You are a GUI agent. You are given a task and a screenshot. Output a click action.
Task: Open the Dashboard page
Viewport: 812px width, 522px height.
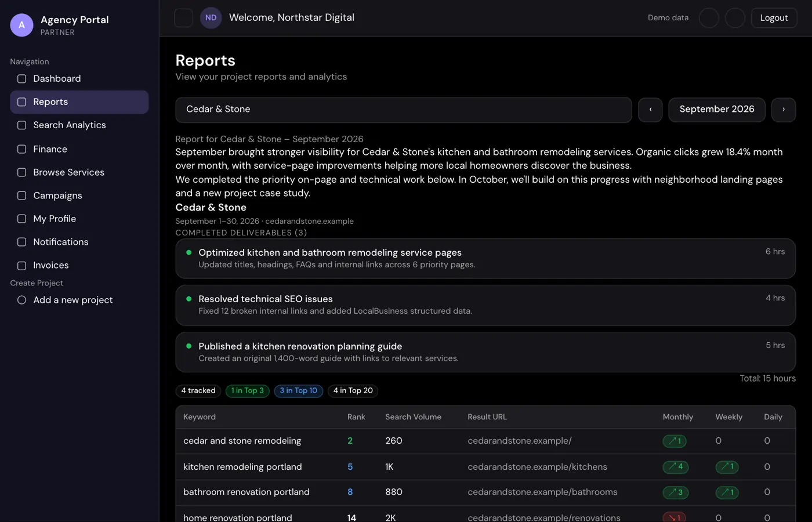(79, 79)
